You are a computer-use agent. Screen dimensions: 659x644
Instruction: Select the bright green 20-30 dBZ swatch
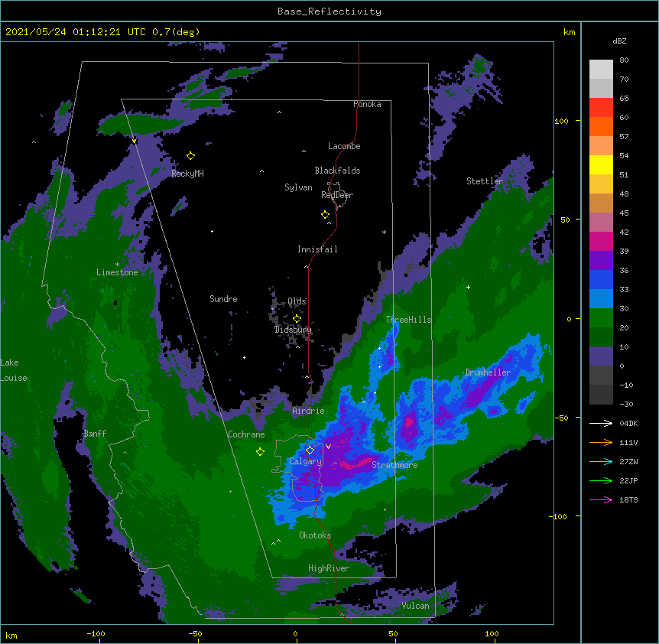601,318
